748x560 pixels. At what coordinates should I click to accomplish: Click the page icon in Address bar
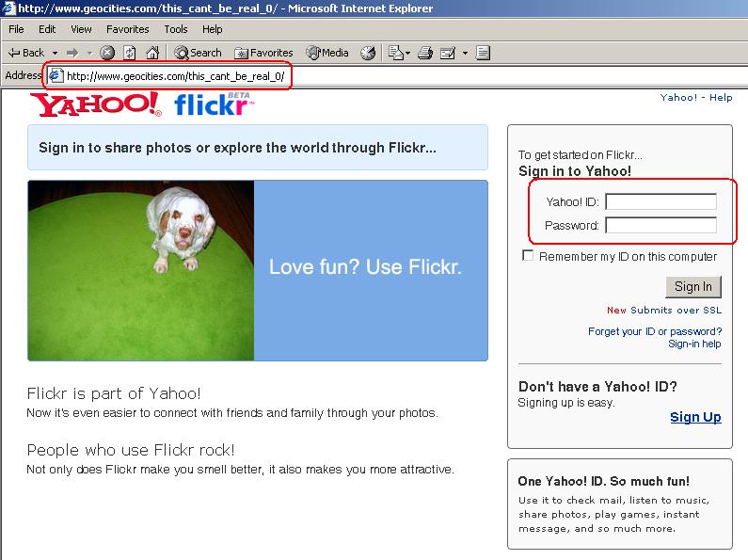point(56,76)
